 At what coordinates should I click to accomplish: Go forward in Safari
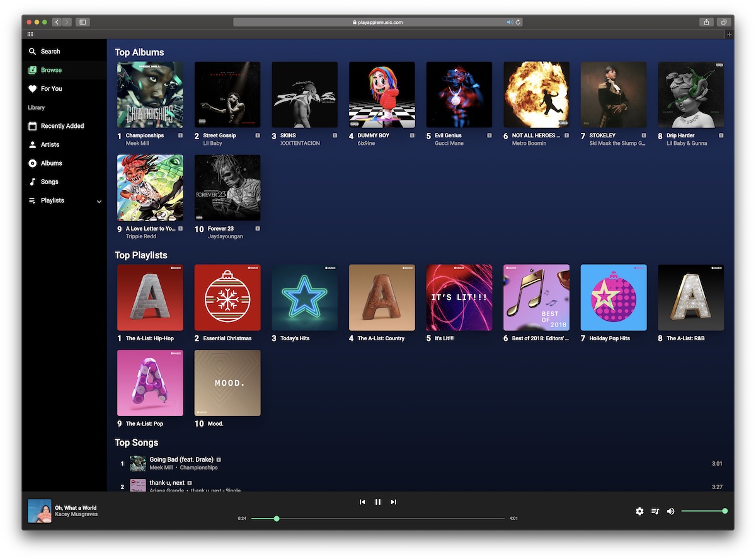[67, 22]
